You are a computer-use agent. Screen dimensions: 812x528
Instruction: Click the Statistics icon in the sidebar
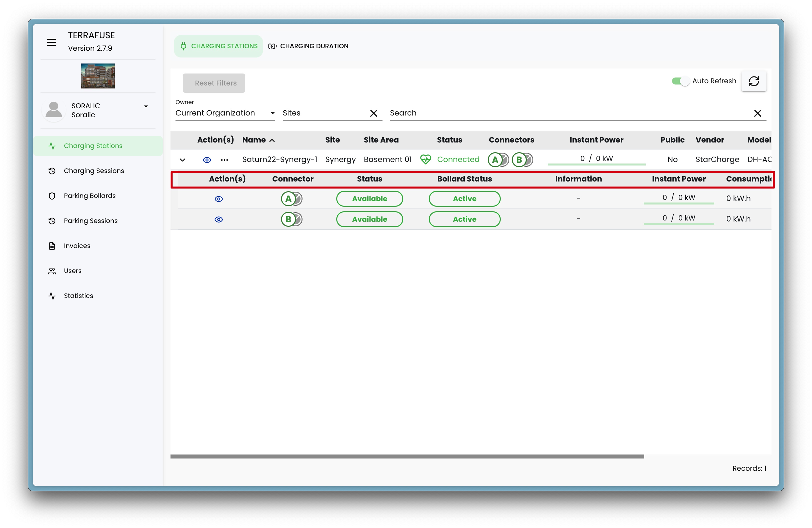pos(52,296)
